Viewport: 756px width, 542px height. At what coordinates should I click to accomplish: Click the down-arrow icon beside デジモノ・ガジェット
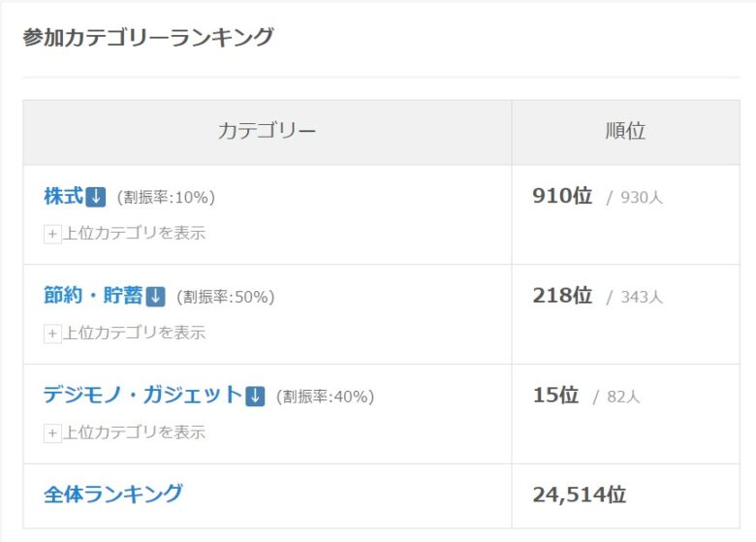coord(255,396)
